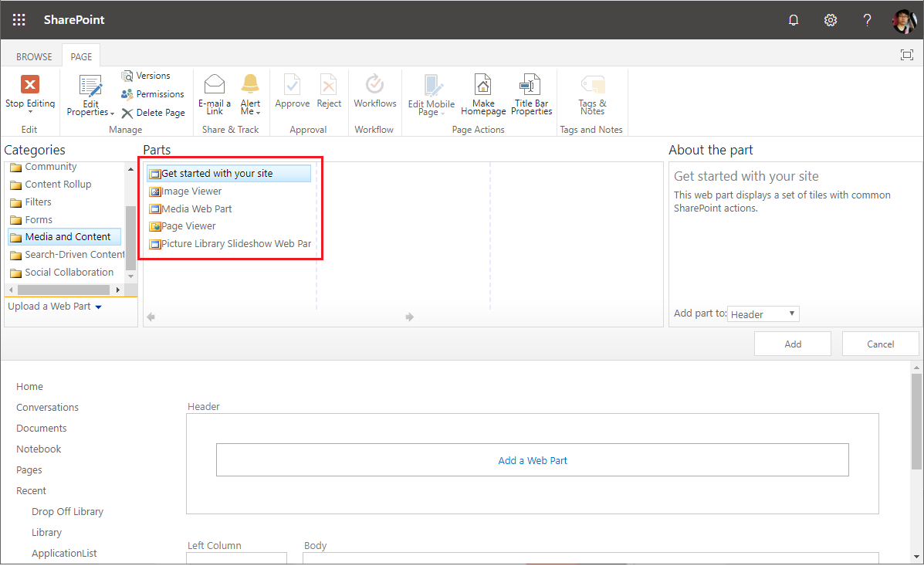Open the user profile picture menu
This screenshot has width=924, height=566.
coord(905,21)
